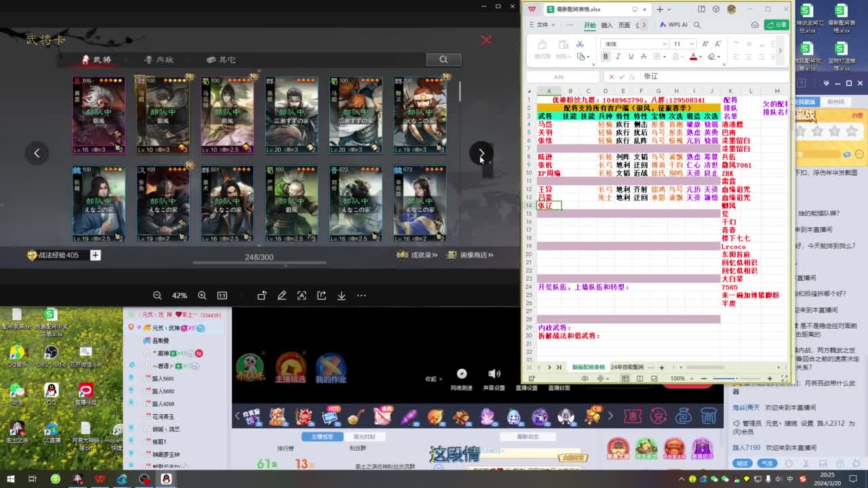868x488 pixels.
Task: Open the Windows Start menu
Action: tap(10, 479)
